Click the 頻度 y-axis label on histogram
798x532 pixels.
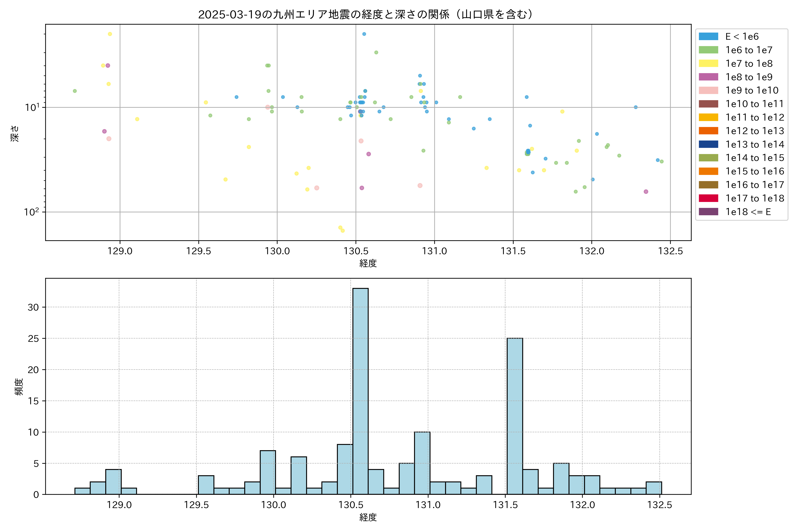click(x=19, y=386)
